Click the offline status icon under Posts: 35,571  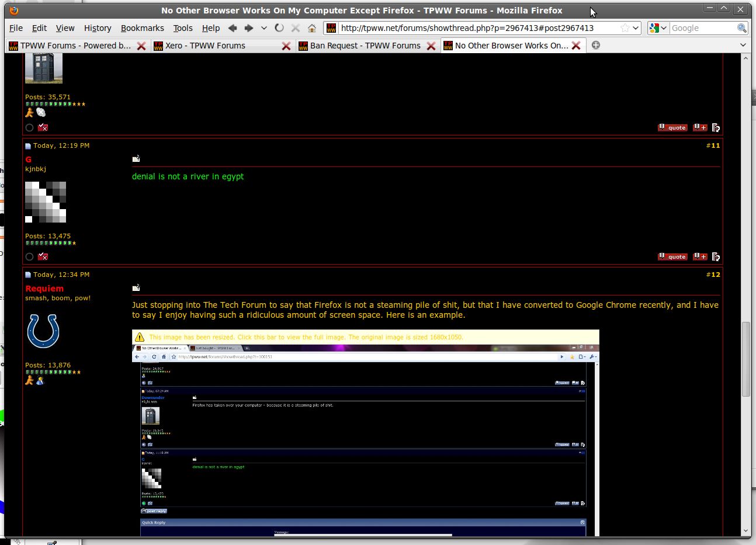(x=29, y=127)
